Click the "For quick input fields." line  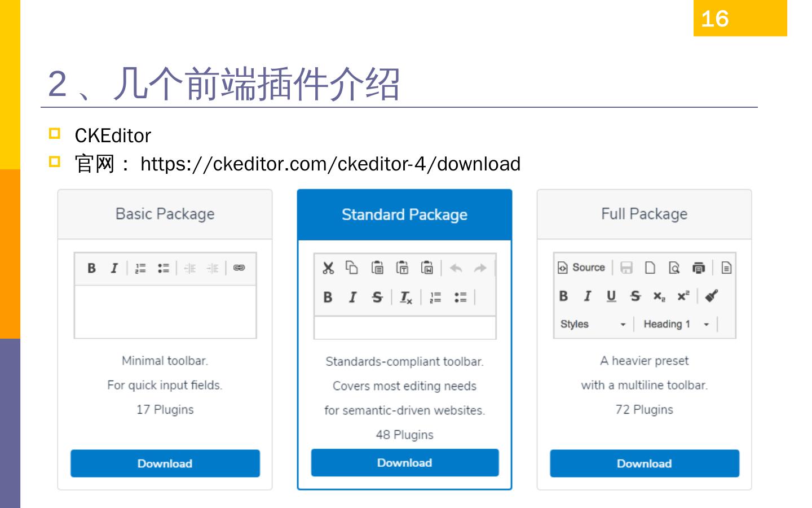pyautogui.click(x=165, y=386)
